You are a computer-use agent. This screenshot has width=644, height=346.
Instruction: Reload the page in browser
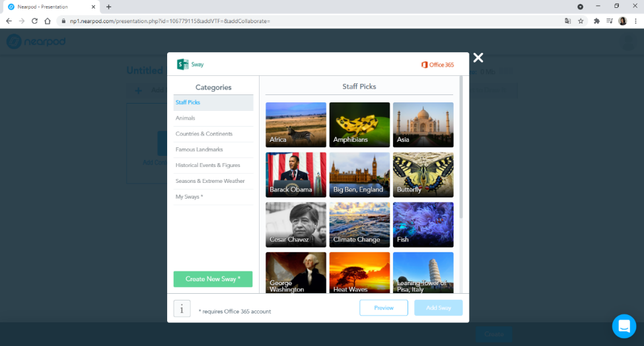click(34, 21)
